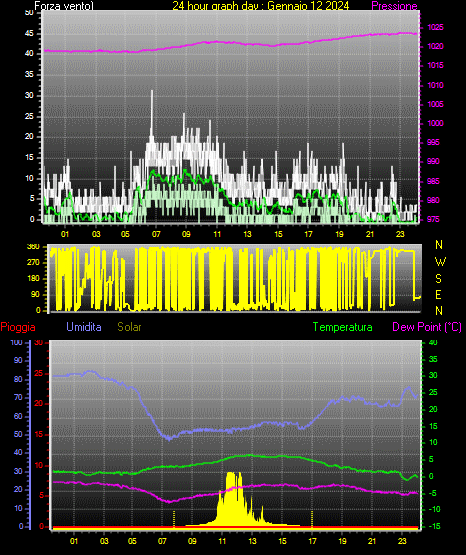Click the 'Dew Point (°C)' legend label

[427, 327]
